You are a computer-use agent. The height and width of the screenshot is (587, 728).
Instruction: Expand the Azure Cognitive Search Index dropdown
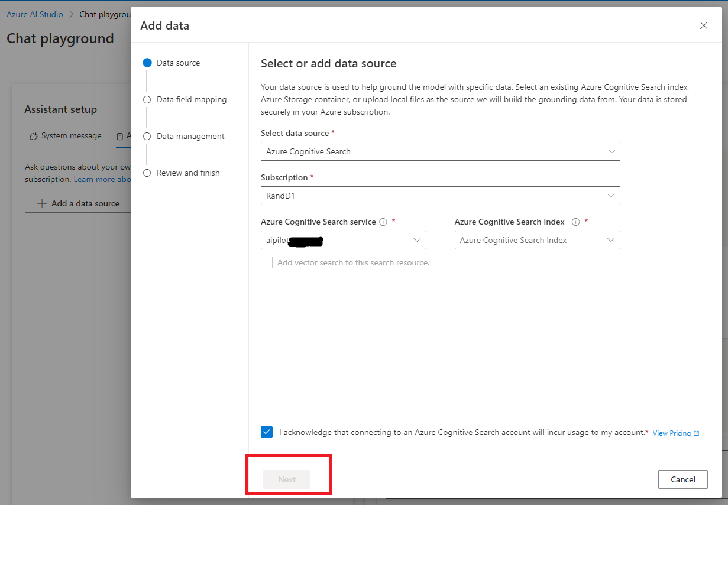pyautogui.click(x=611, y=240)
